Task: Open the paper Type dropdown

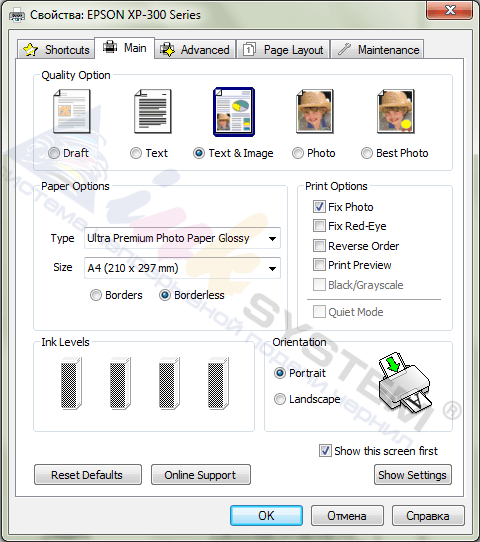Action: (182, 238)
